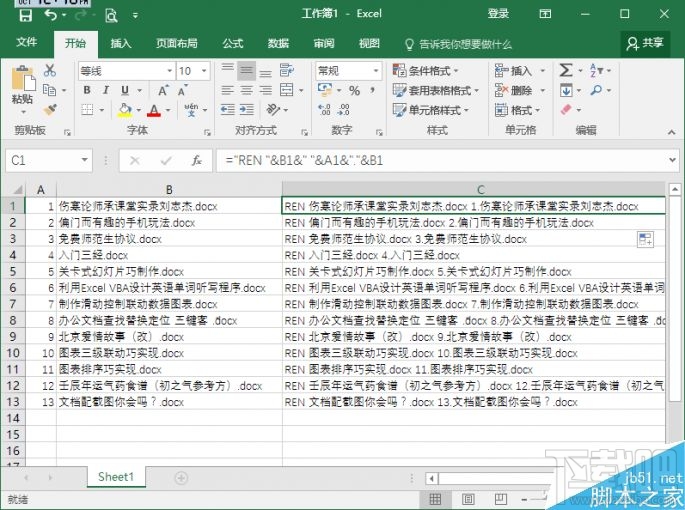Screen dimensions: 685x510
Task: Switch to the 插入 ribbon tab
Action: 121,43
